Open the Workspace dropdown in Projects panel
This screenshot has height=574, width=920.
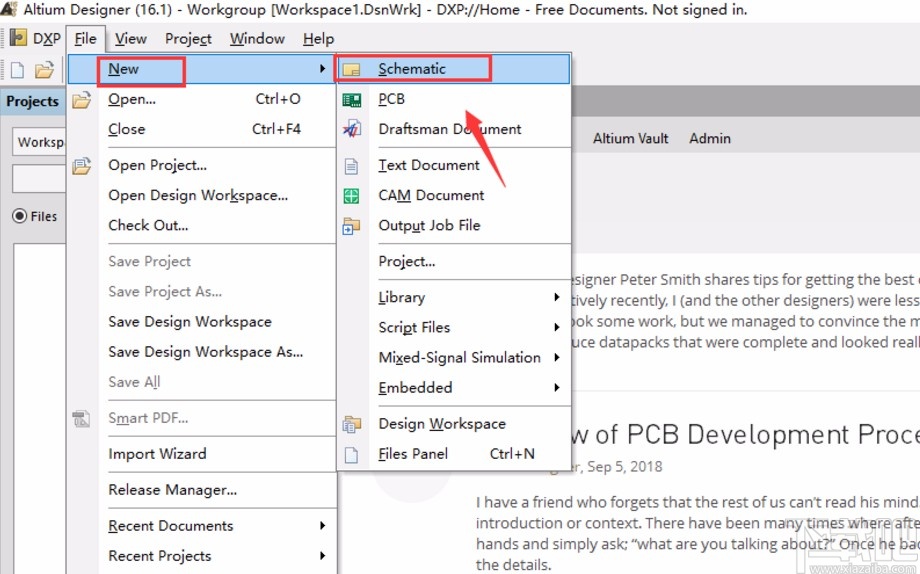(x=39, y=142)
